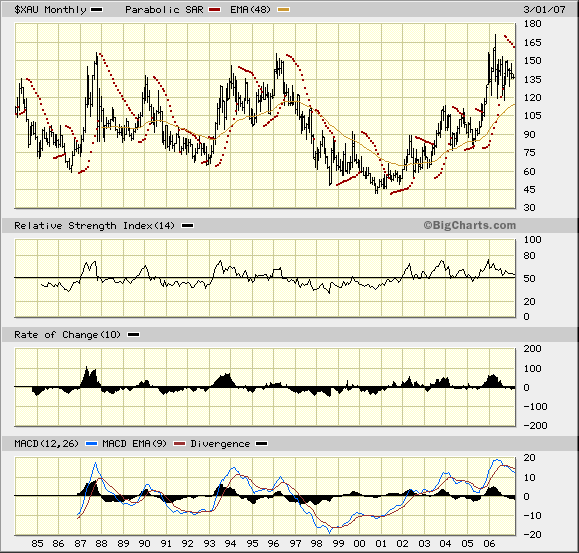This screenshot has height=553, width=579.
Task: Select the 87 year label on axis
Action: [80, 543]
